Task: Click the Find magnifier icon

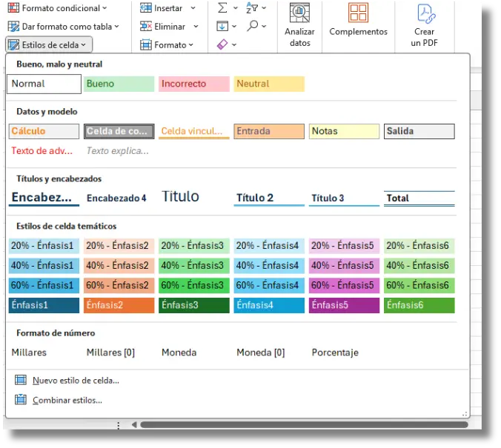Action: pyautogui.click(x=253, y=25)
